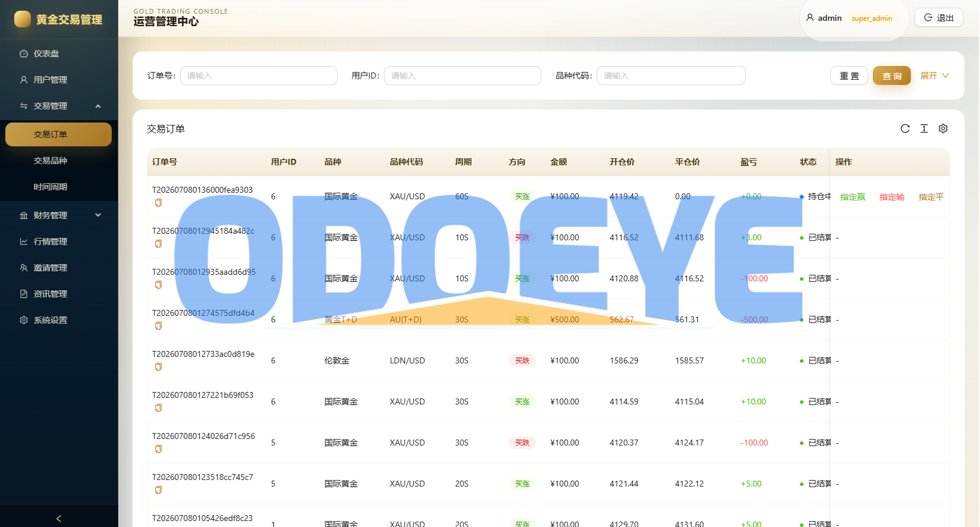The width and height of the screenshot is (980, 527).
Task: Click the 重置 reset button
Action: [x=849, y=76]
